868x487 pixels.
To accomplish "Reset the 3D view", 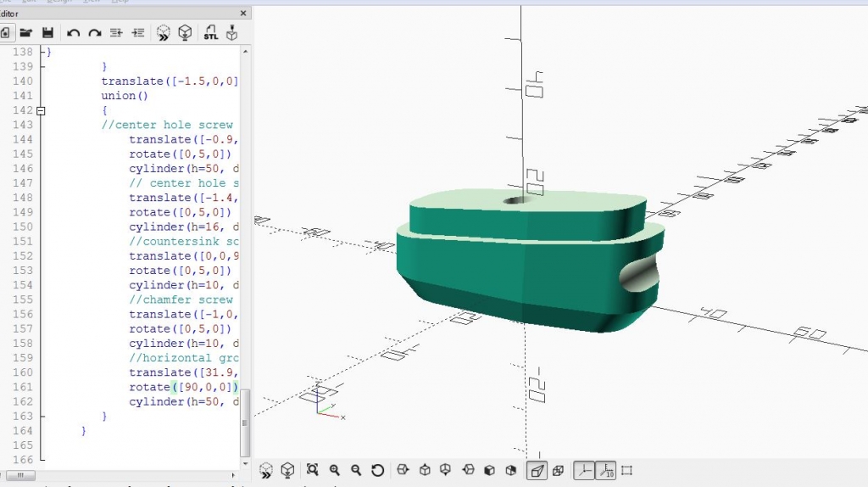I will [x=377, y=470].
